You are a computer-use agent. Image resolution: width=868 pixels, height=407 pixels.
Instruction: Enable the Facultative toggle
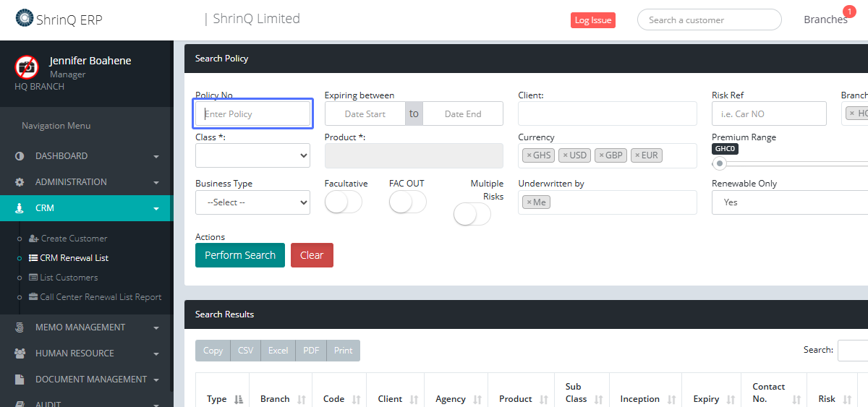pos(343,202)
